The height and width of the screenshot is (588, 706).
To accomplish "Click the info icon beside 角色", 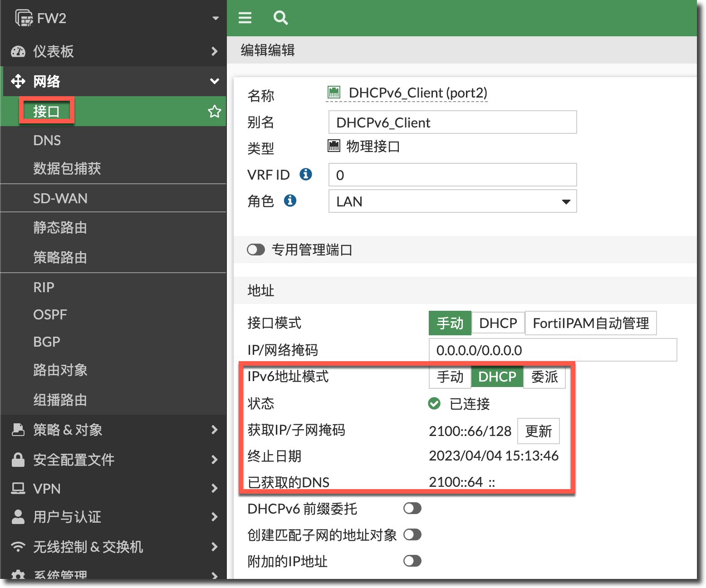I will [x=290, y=201].
